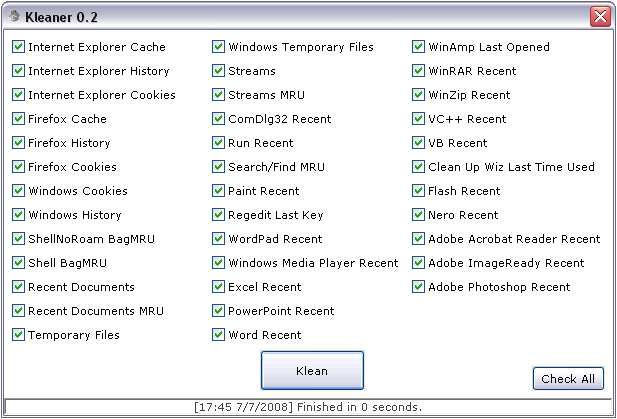Deselect VB Recent option

point(418,143)
